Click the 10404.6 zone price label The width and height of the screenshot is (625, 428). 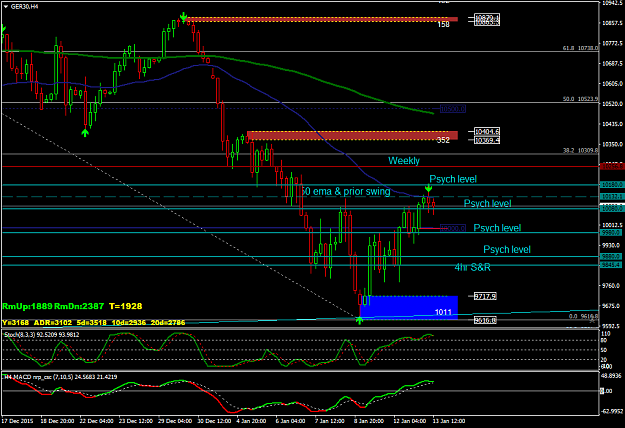(x=487, y=132)
